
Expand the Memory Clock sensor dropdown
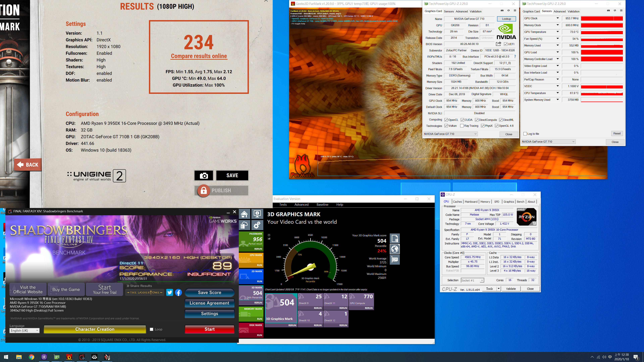pos(557,25)
